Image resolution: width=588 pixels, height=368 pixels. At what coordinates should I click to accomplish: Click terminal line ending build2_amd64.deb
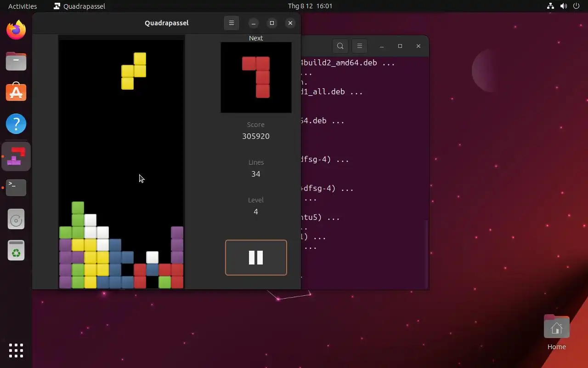(348, 63)
